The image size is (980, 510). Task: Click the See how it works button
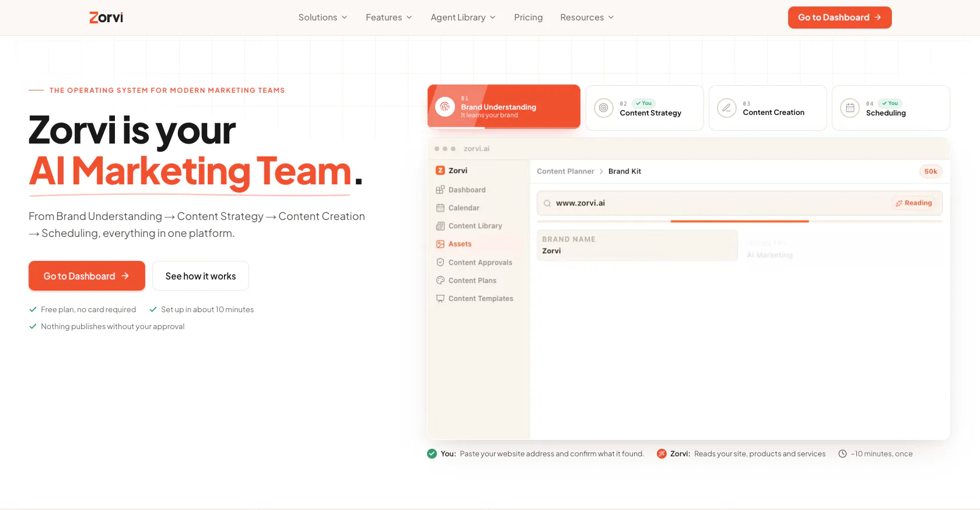pos(201,276)
